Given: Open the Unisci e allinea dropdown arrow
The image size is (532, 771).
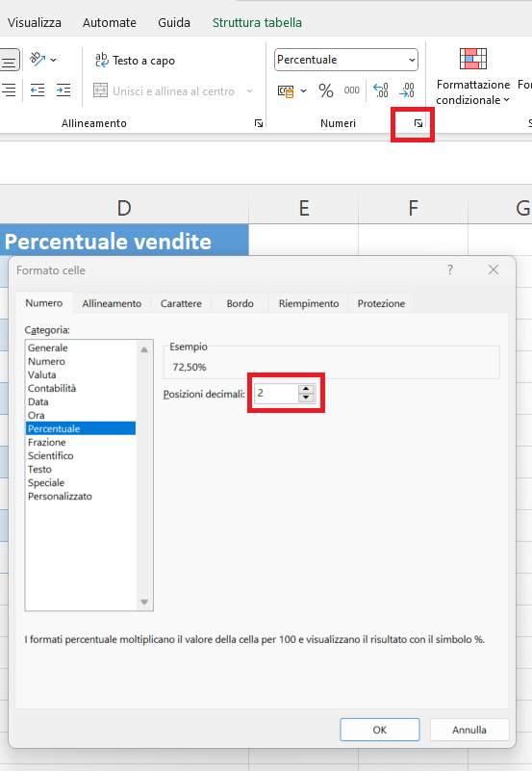Looking at the screenshot, I should pos(249,91).
